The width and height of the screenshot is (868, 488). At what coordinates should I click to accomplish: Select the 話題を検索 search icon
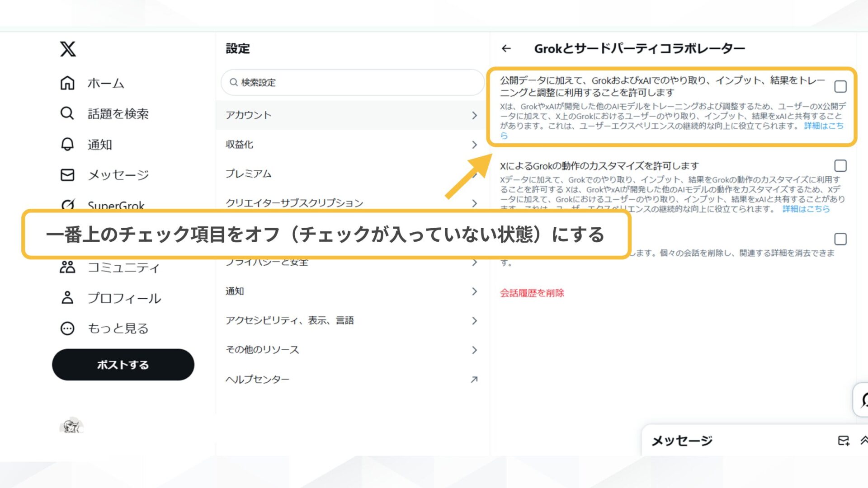tap(67, 114)
